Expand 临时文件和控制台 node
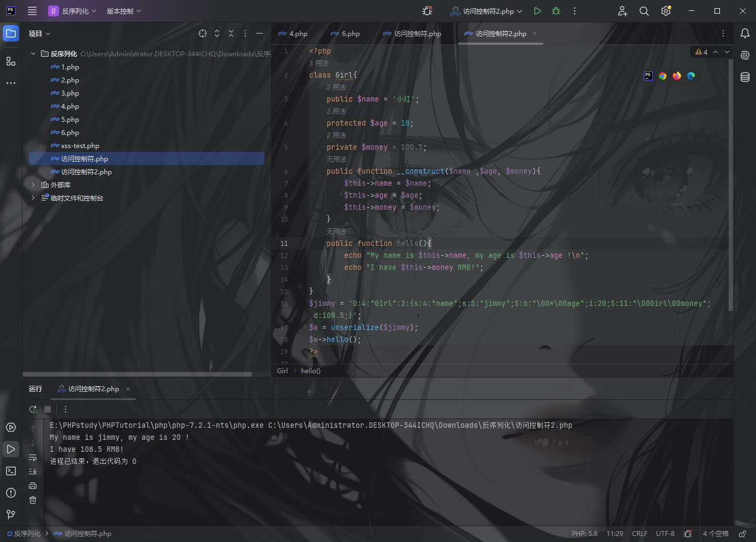The height and width of the screenshot is (542, 756). click(33, 198)
